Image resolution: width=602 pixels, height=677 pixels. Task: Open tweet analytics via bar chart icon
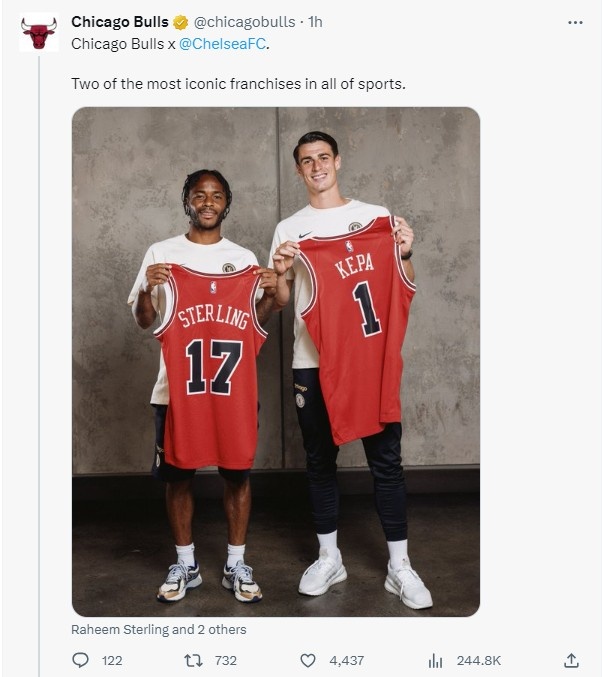point(435,660)
